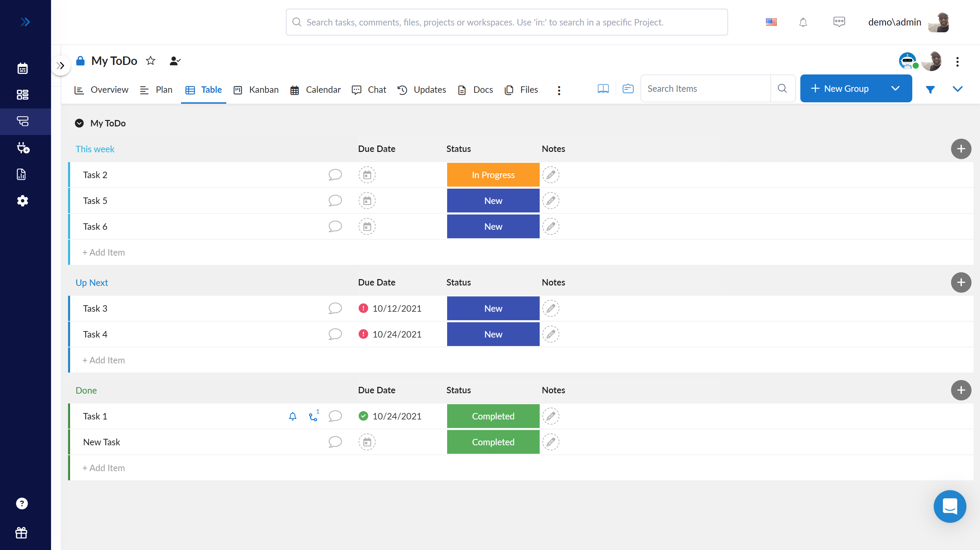
Task: Click the In Progress status cell of Task 2
Action: point(493,175)
